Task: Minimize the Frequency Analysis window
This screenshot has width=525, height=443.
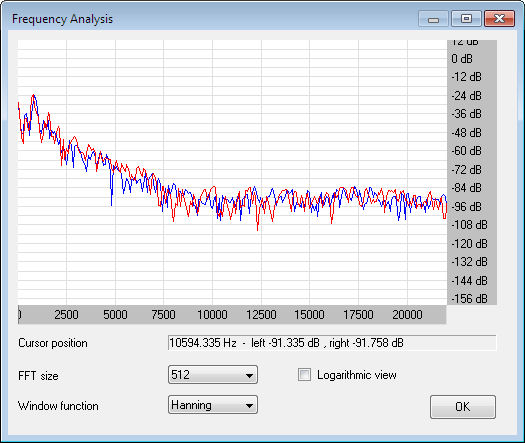Action: pos(433,18)
